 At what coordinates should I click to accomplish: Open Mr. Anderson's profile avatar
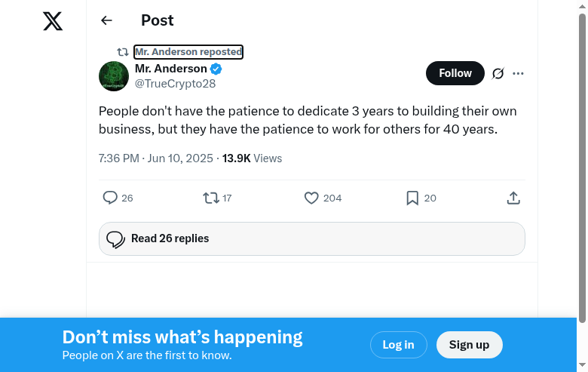(114, 76)
